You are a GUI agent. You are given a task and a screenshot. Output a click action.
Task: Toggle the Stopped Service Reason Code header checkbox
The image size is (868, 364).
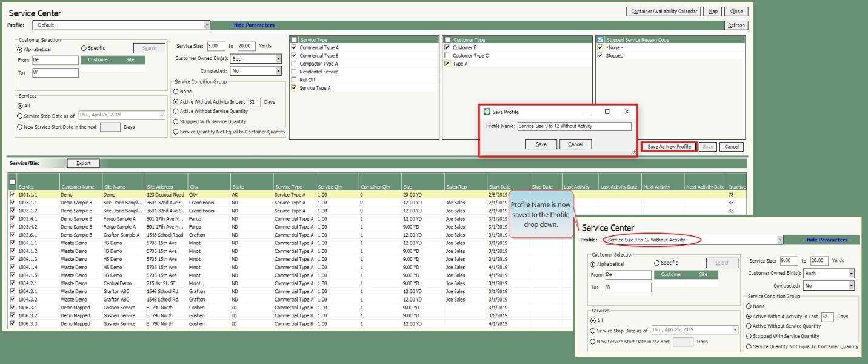pos(600,40)
